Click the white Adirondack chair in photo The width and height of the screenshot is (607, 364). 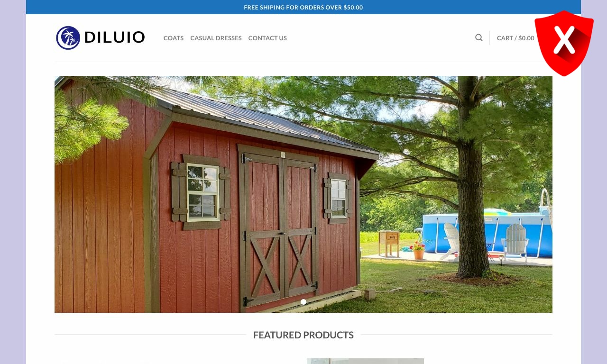516,243
